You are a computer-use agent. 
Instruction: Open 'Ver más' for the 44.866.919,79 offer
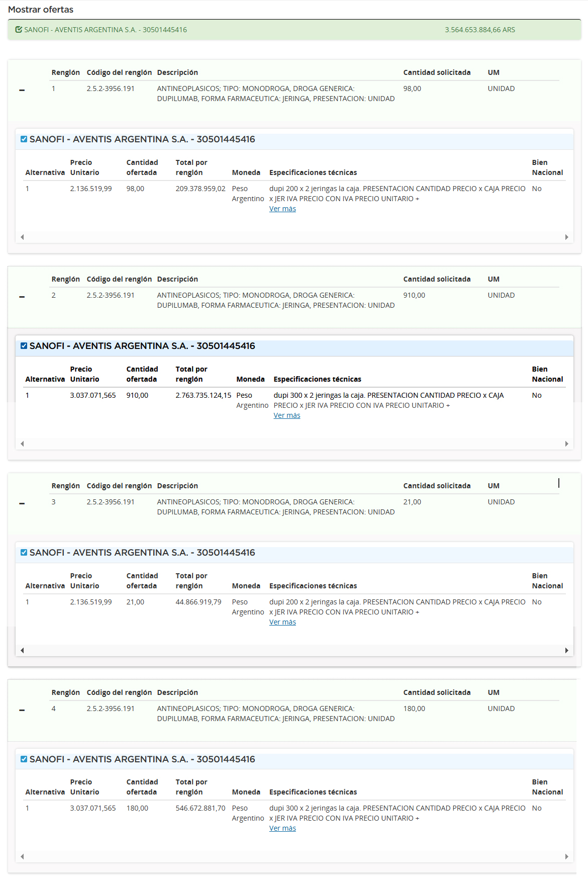282,622
